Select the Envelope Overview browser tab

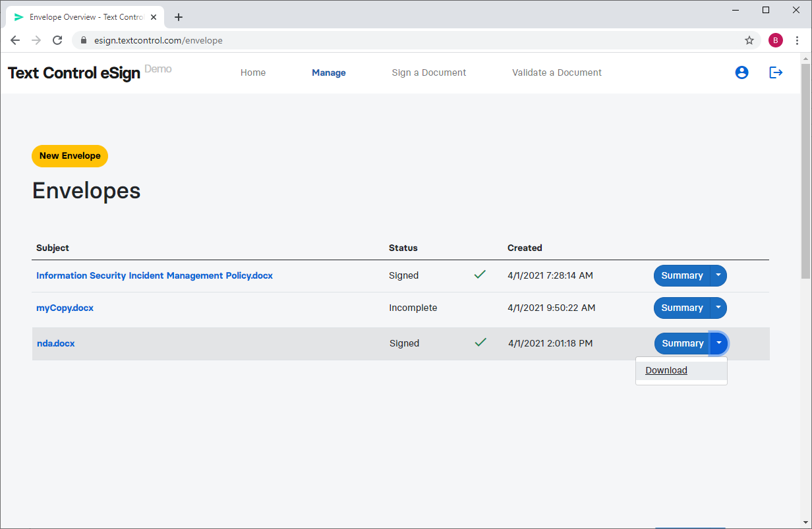[86, 17]
